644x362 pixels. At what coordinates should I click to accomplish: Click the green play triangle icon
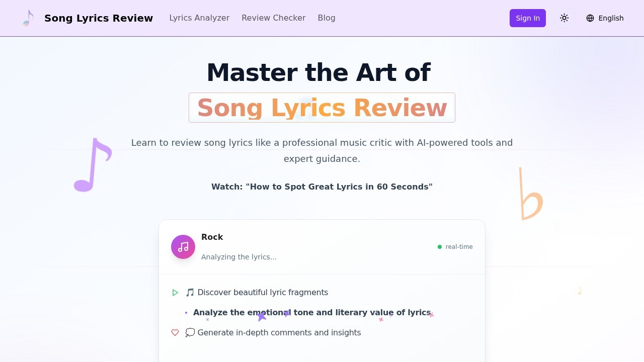(x=175, y=293)
